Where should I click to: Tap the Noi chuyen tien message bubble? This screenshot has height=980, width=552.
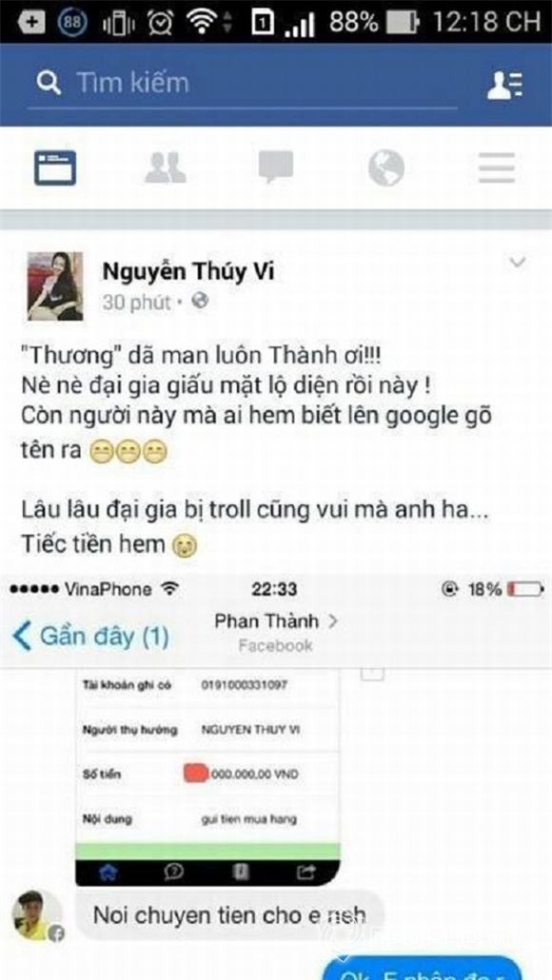coord(229,915)
